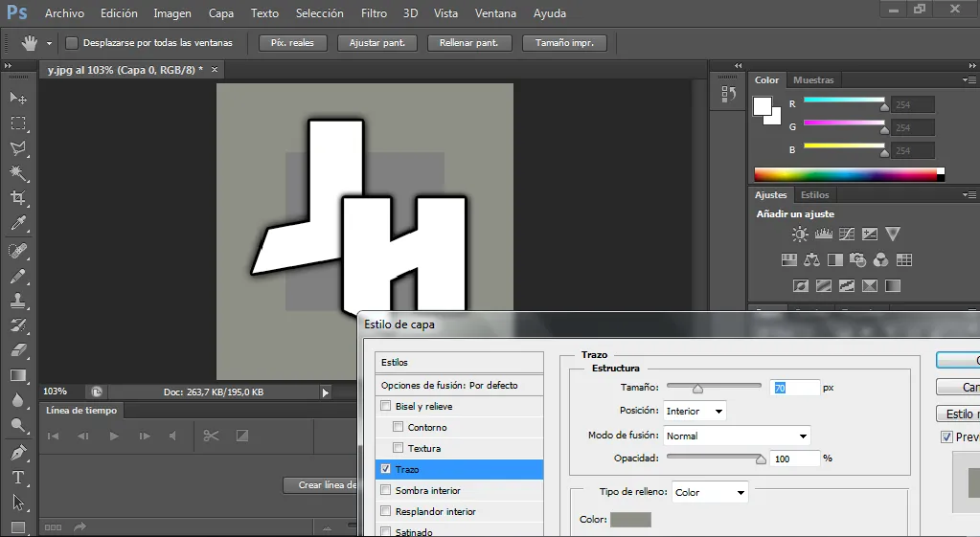
Task: Click the Black & White adjustment icon
Action: pyautogui.click(x=835, y=259)
